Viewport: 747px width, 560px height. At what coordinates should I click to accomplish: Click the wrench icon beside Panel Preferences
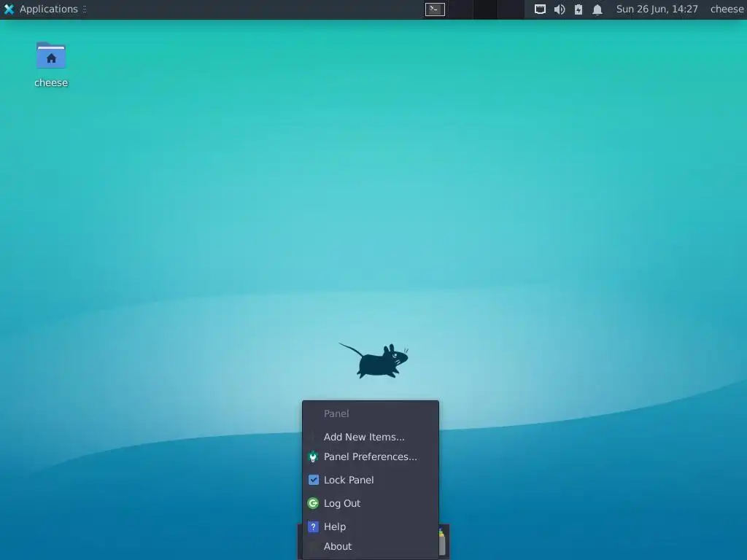point(313,456)
